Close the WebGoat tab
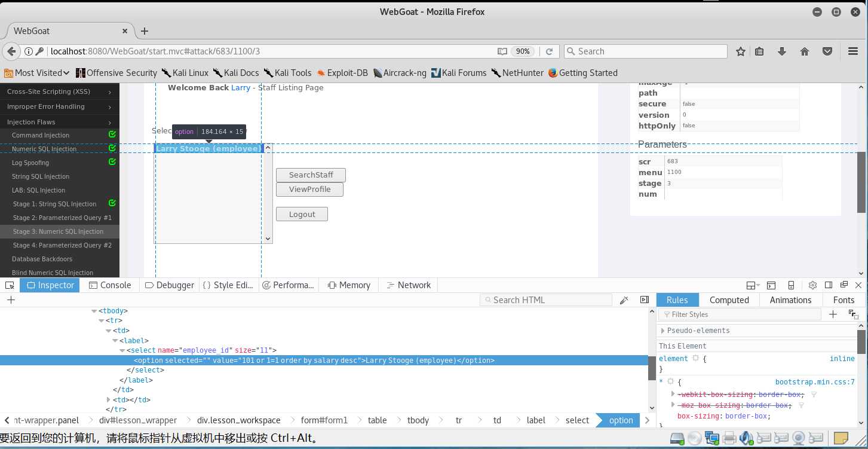The image size is (868, 449). pyautogui.click(x=125, y=31)
